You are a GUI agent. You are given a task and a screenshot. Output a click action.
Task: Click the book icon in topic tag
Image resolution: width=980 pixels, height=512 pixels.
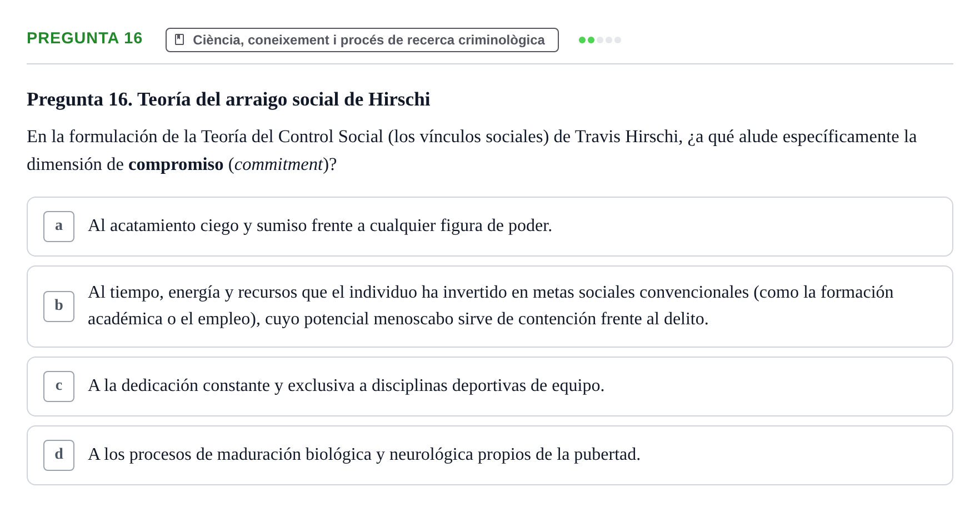pyautogui.click(x=179, y=40)
